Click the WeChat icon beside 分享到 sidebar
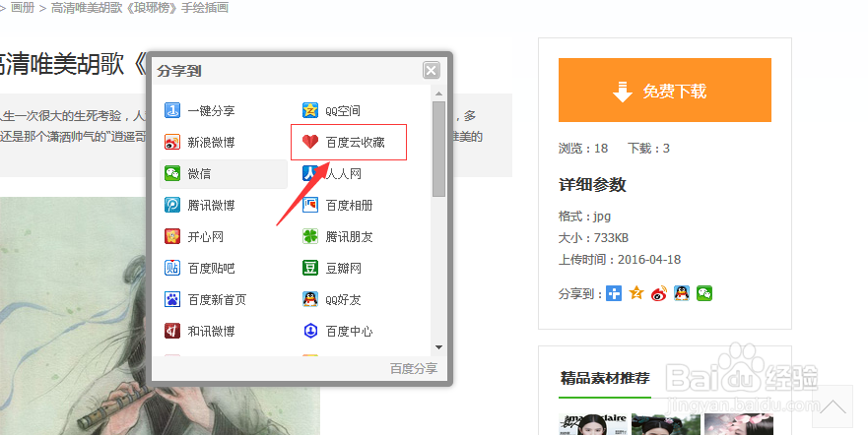Image resolution: width=868 pixels, height=435 pixels. click(704, 293)
